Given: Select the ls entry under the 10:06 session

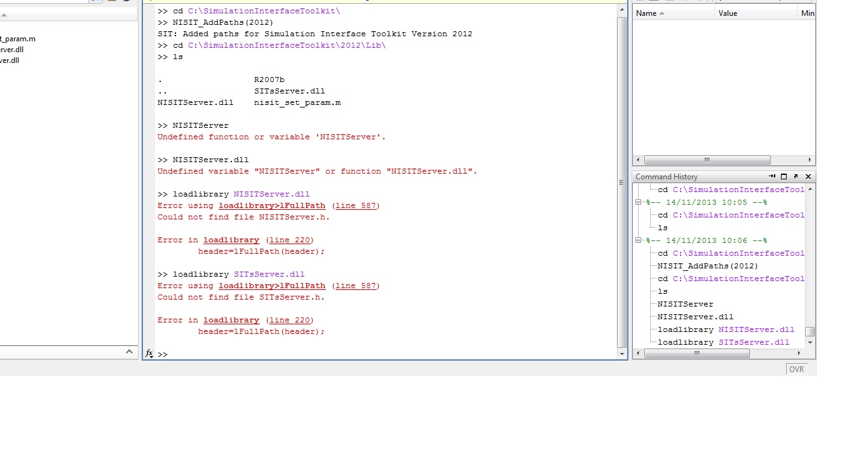Looking at the screenshot, I should (663, 291).
